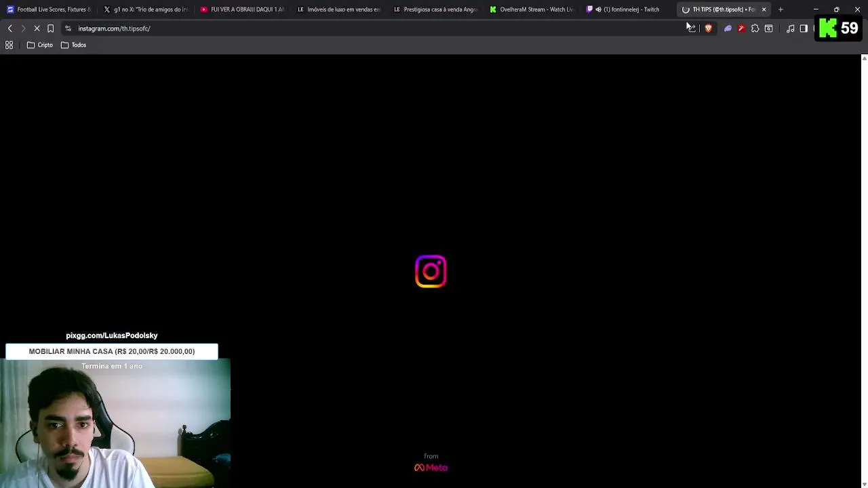Click the pixgg.com/LukasPodolsky text
Screen dimensions: 868x488
click(112, 335)
